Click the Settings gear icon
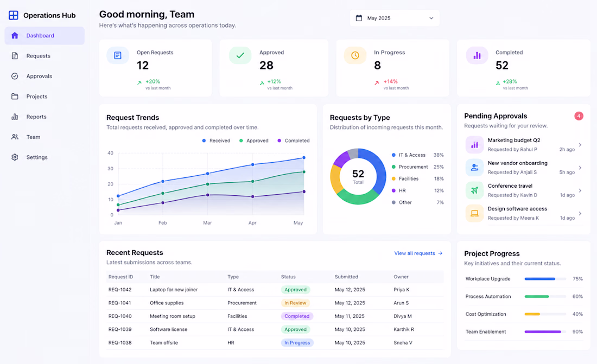 tap(15, 157)
